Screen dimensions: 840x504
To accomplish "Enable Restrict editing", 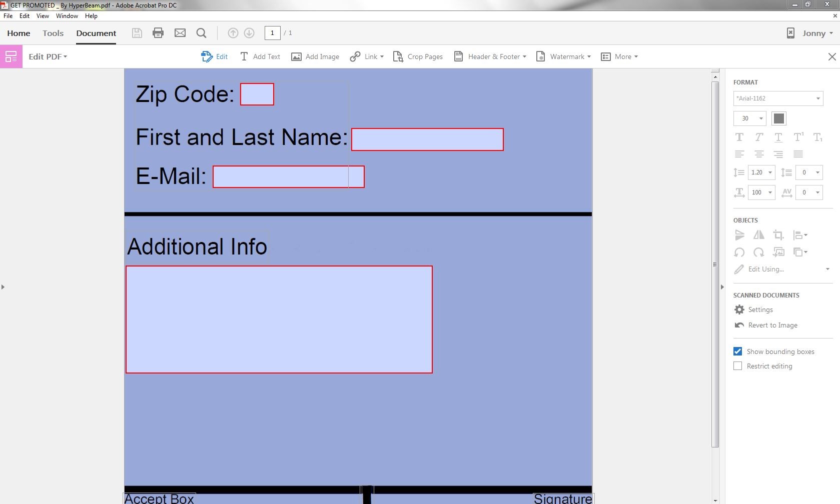I will pyautogui.click(x=737, y=365).
